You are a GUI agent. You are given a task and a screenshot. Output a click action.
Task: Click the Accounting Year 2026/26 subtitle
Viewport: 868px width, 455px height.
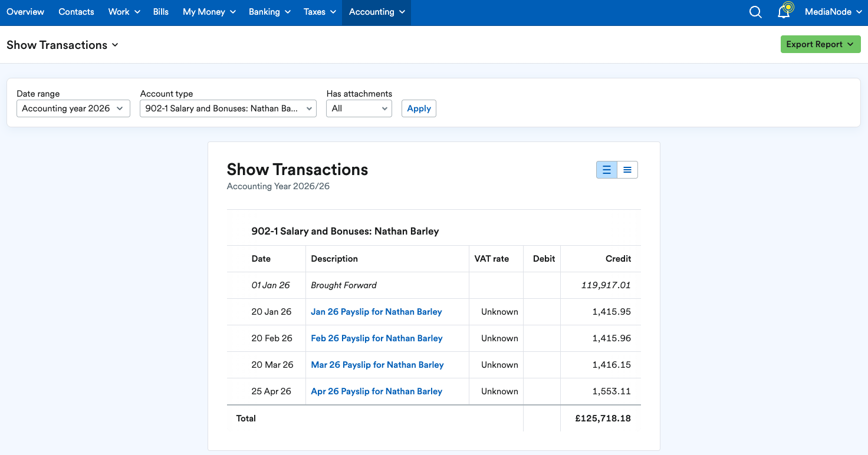(x=278, y=186)
